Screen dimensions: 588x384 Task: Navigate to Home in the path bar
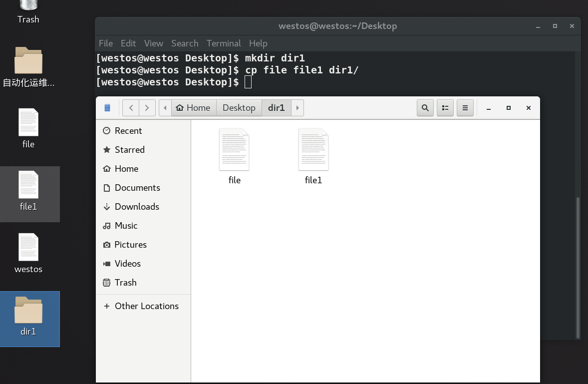point(194,108)
